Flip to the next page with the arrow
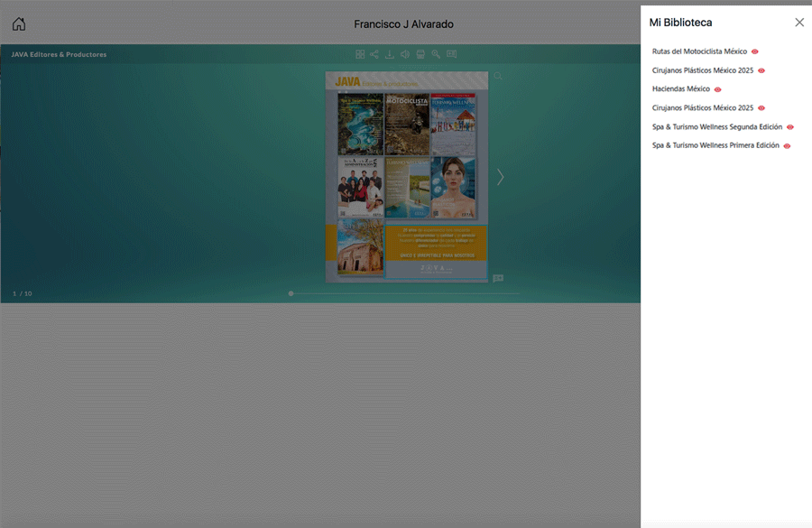 500,177
